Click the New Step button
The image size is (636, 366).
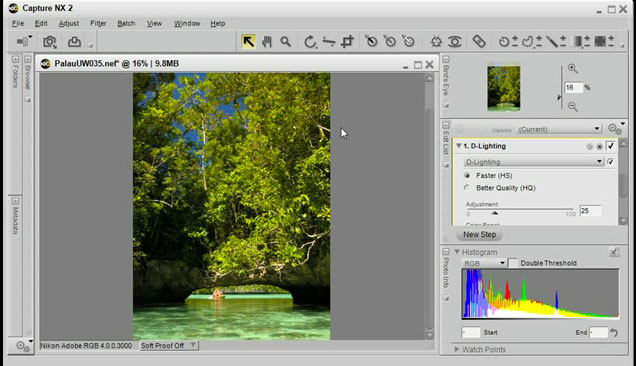pos(479,235)
